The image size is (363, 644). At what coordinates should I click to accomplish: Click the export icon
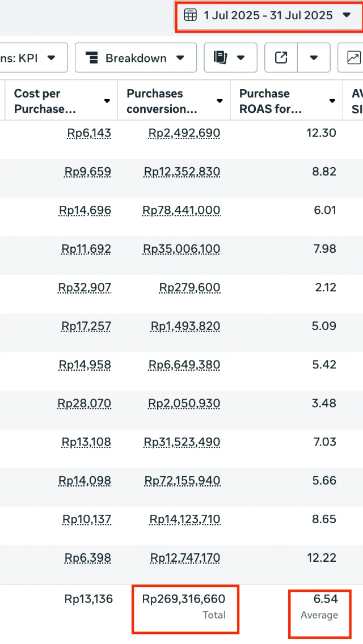coord(281,58)
